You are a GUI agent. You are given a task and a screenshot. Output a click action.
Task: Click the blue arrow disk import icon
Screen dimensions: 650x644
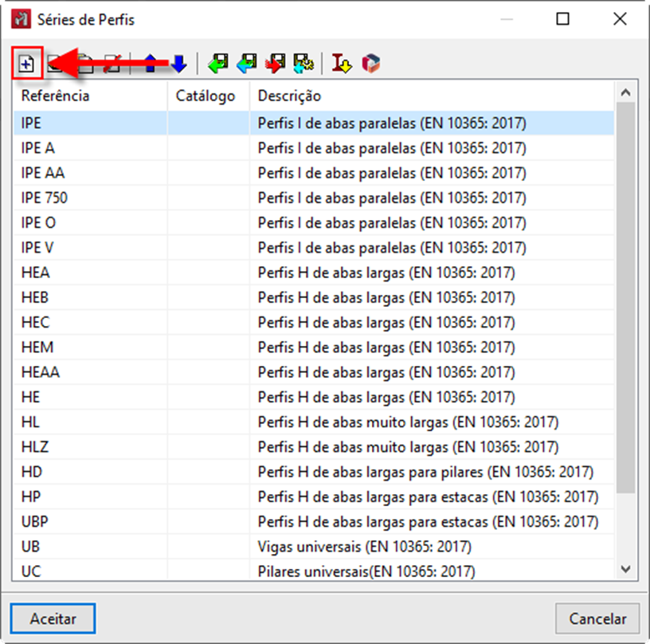[x=247, y=64]
